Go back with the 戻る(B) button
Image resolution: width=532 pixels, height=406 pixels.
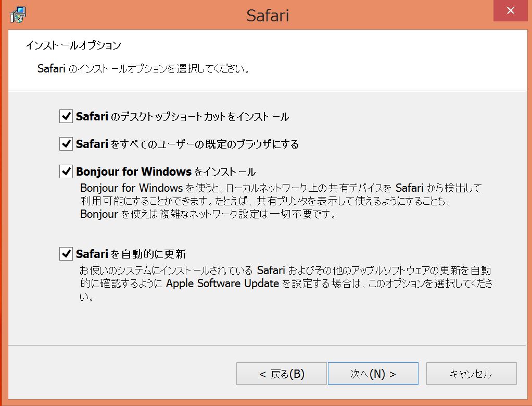tap(281, 374)
